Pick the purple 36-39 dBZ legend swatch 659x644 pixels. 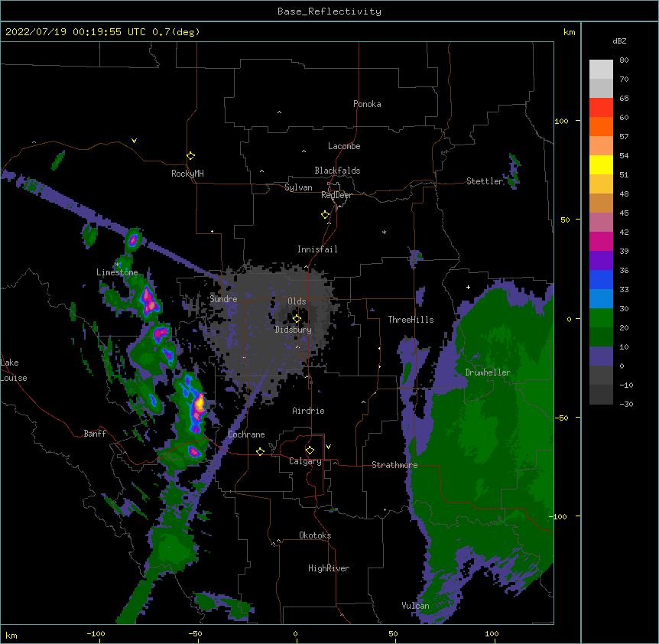pos(601,260)
